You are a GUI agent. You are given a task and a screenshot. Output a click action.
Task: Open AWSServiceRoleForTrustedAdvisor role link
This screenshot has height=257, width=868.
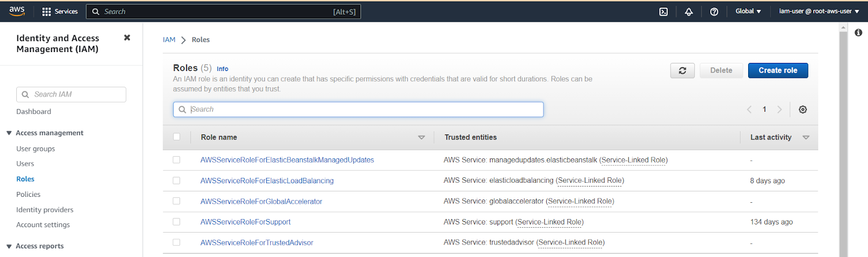tap(257, 242)
